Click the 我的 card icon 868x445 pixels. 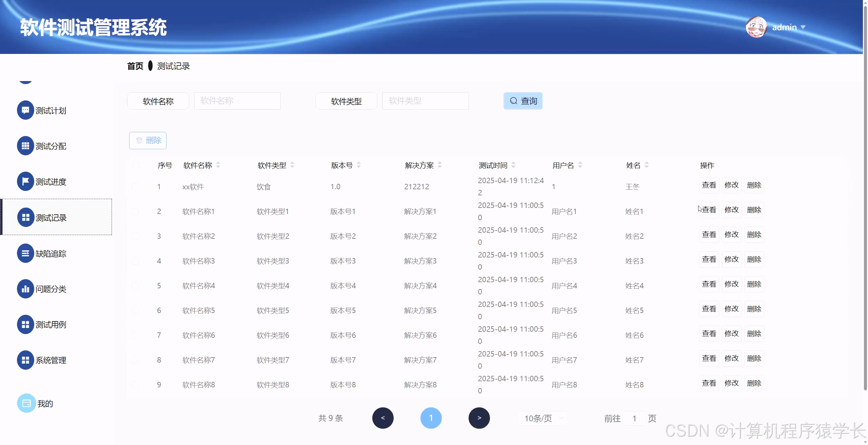coord(26,403)
